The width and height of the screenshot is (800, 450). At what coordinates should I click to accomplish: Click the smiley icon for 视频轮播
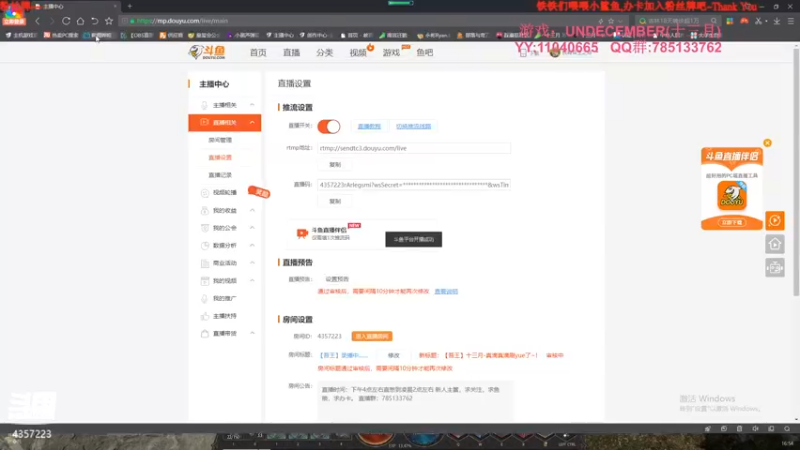[x=205, y=193]
